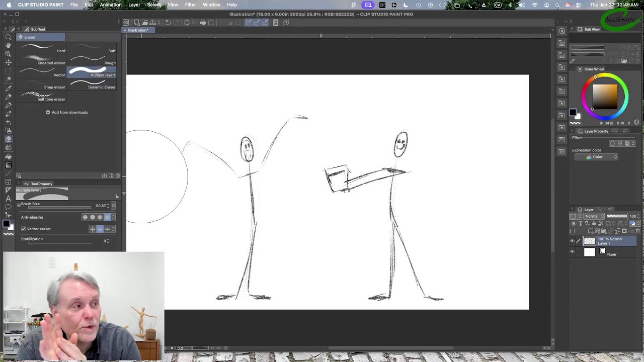
Task: Hide Layer 1 using its eye icon
Action: point(572,241)
